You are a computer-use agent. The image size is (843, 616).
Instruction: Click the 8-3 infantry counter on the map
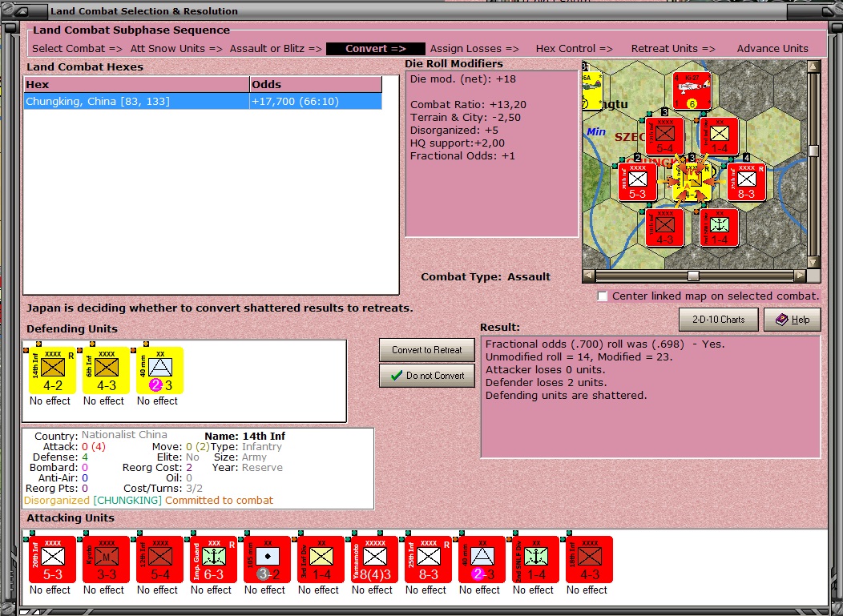click(x=746, y=182)
